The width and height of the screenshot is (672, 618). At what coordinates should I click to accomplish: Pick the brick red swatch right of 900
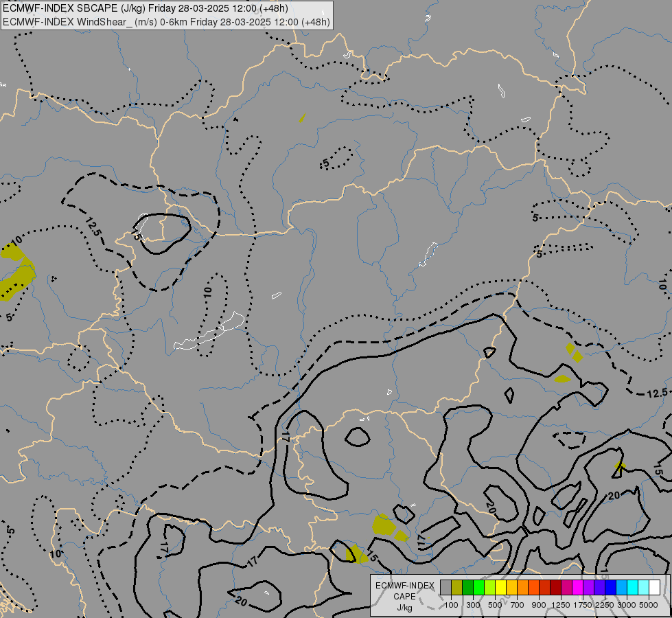coord(545,588)
